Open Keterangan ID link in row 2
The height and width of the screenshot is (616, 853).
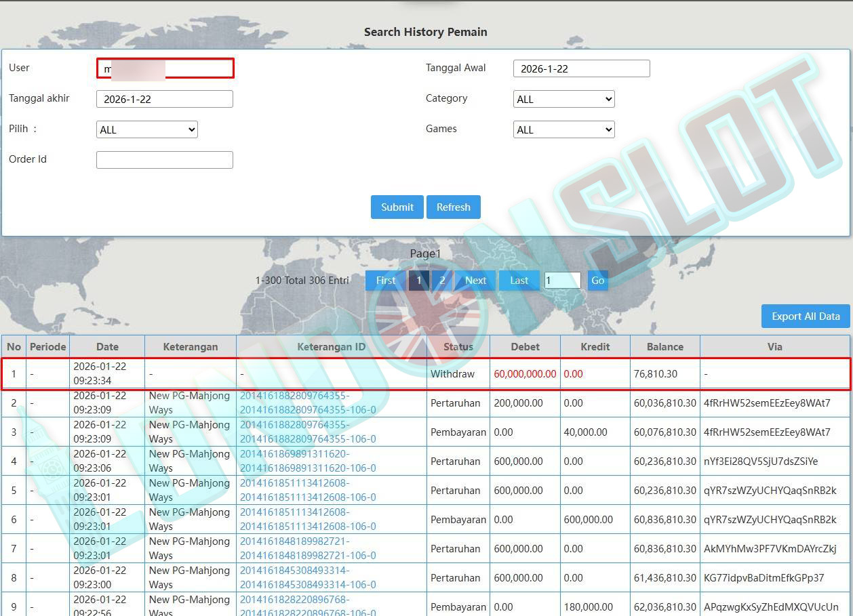coord(307,403)
